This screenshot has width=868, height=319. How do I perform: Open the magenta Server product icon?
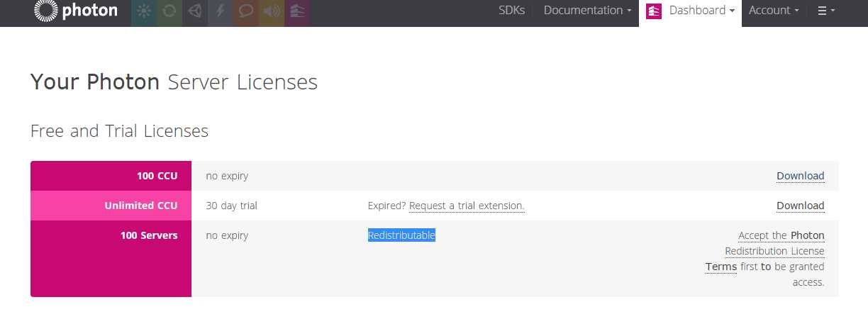(297, 11)
